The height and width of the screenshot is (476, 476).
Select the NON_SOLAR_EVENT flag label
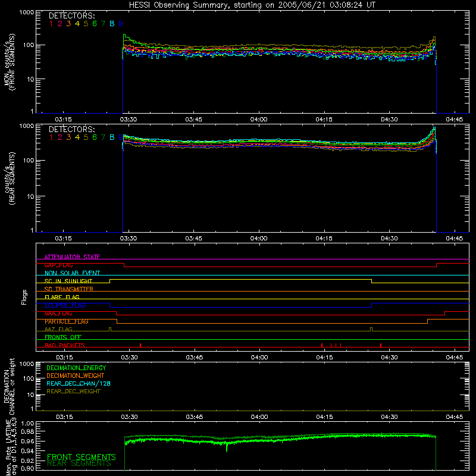[72, 273]
